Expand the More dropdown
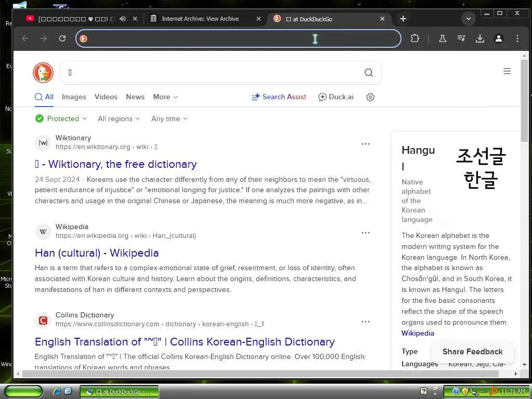This screenshot has height=399, width=532. pyautogui.click(x=165, y=97)
